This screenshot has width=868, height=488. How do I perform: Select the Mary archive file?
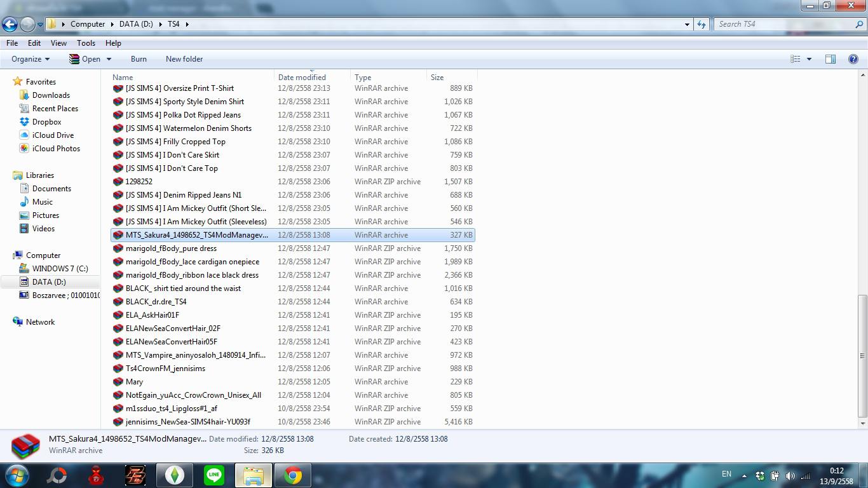tap(134, 382)
